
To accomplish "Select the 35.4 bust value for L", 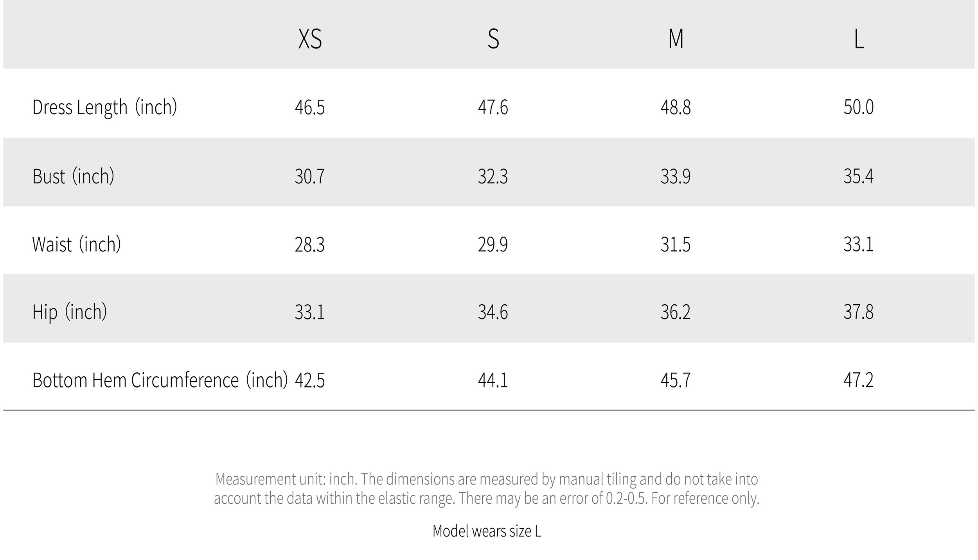I will pyautogui.click(x=859, y=176).
